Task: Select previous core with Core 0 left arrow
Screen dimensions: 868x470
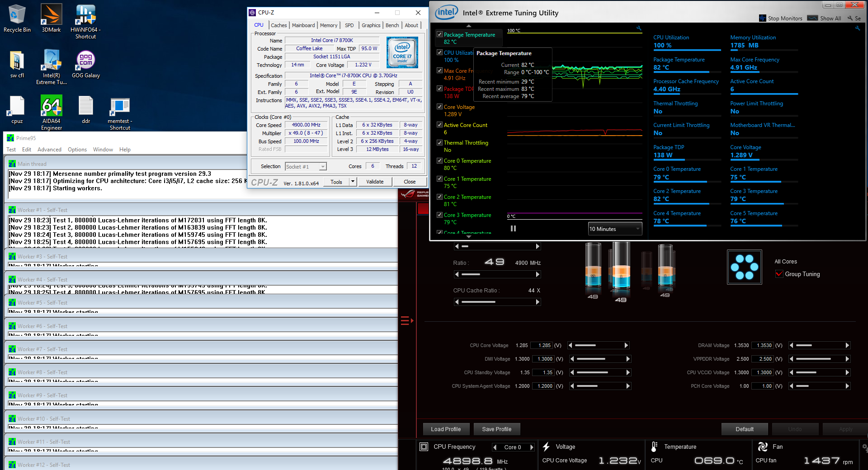Action: tap(495, 447)
